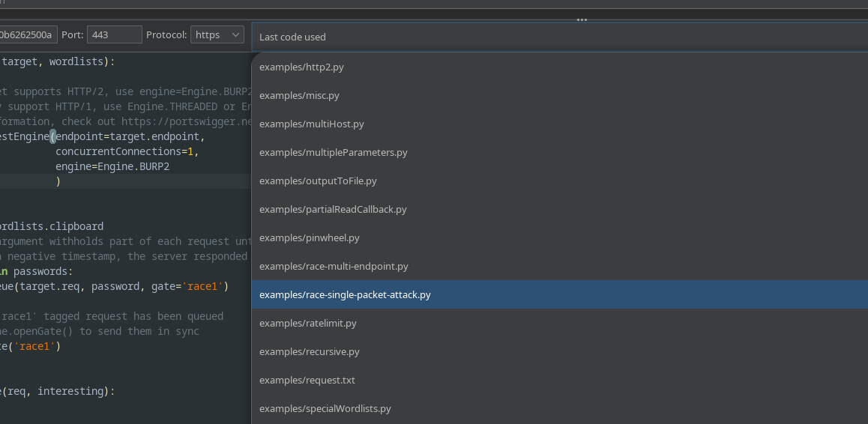
Task: Select examples/multipleParameters.py entry
Action: tap(333, 152)
